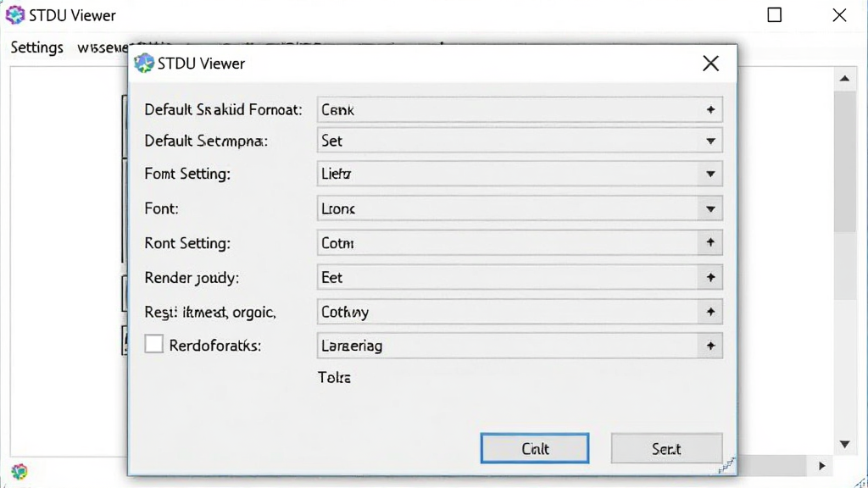Click the Sent button
Viewport: 868px width, 488px height.
[666, 448]
